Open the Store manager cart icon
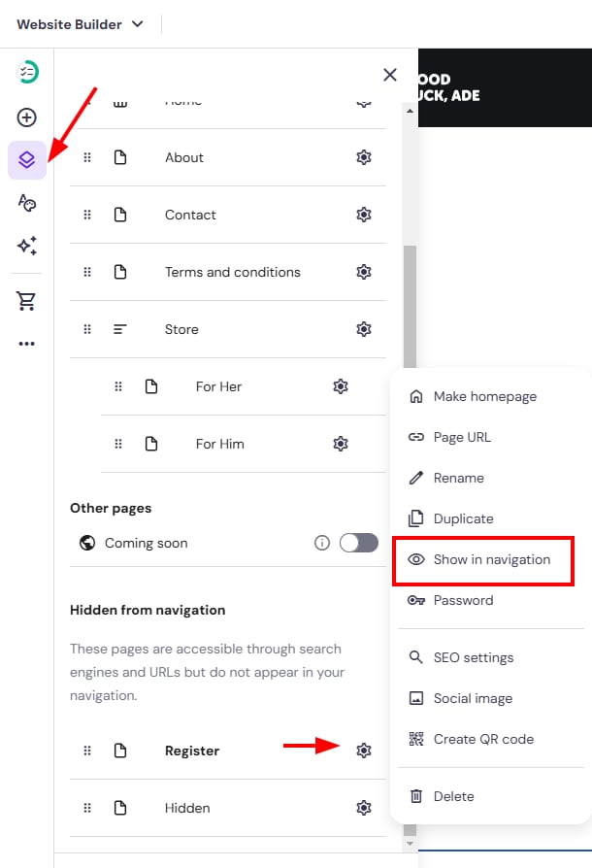The image size is (592, 868). [27, 301]
